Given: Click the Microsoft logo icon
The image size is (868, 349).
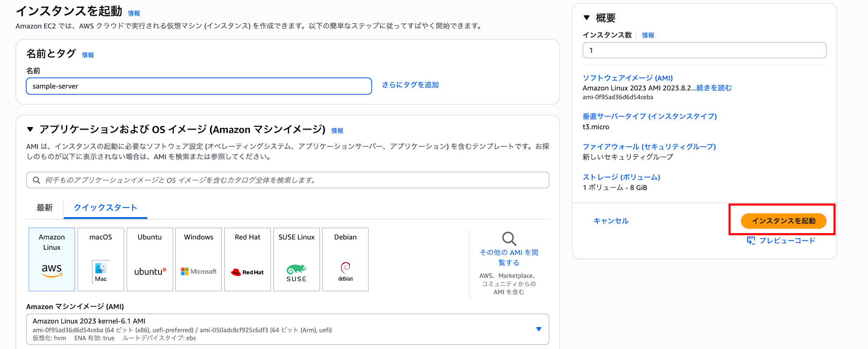Looking at the screenshot, I should pyautogui.click(x=199, y=271).
